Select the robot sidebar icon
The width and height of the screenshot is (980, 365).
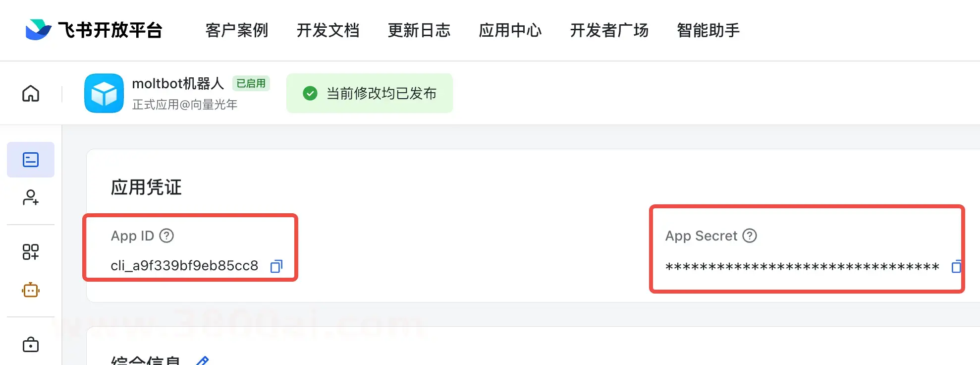(x=31, y=290)
